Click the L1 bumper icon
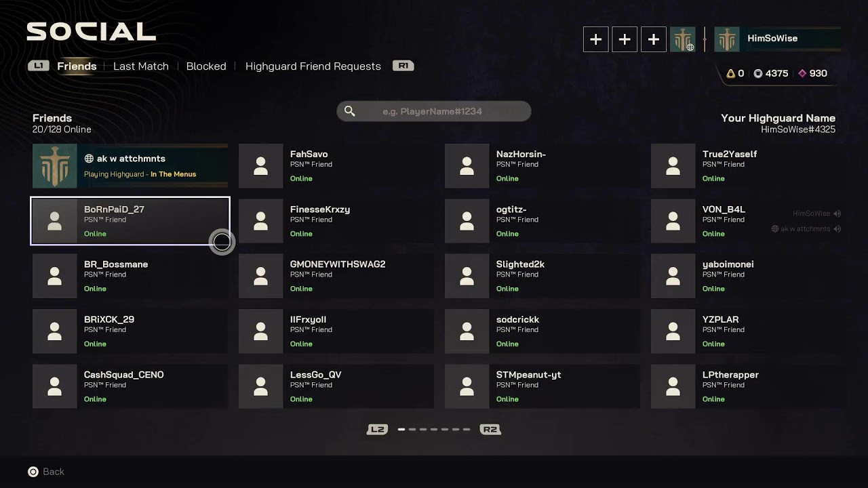Screen dimensions: 868x488 tap(39, 66)
